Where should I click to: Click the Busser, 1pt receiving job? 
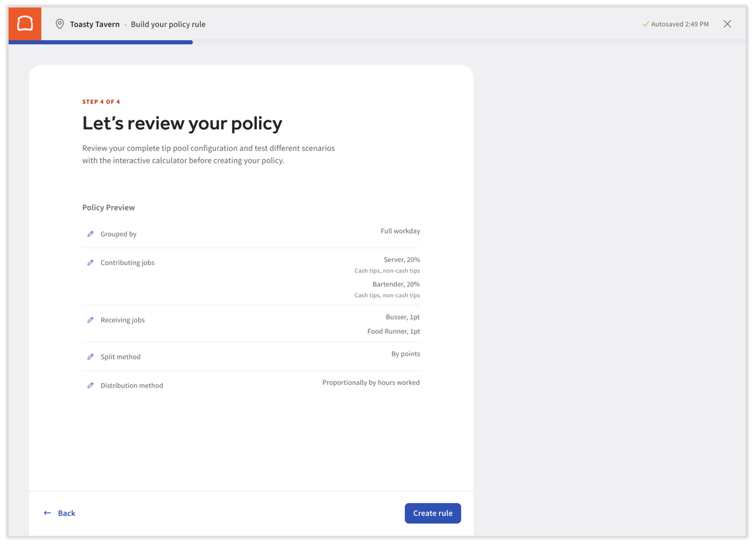pyautogui.click(x=403, y=317)
